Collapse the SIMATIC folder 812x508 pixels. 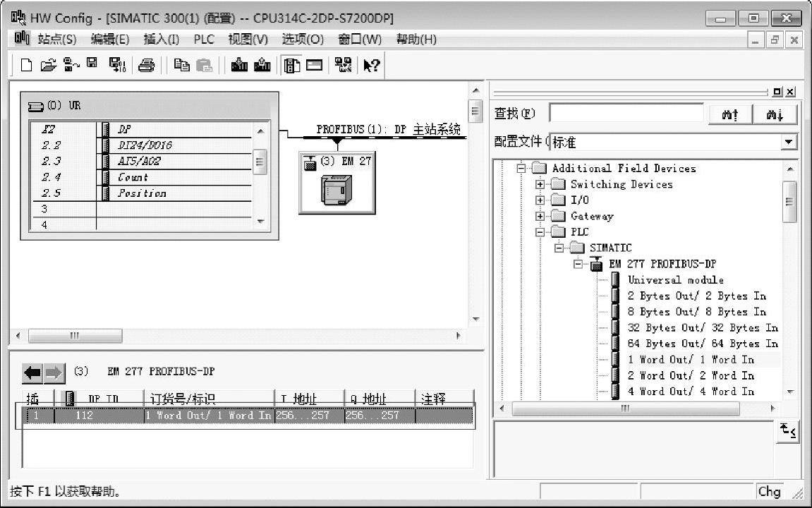click(559, 248)
